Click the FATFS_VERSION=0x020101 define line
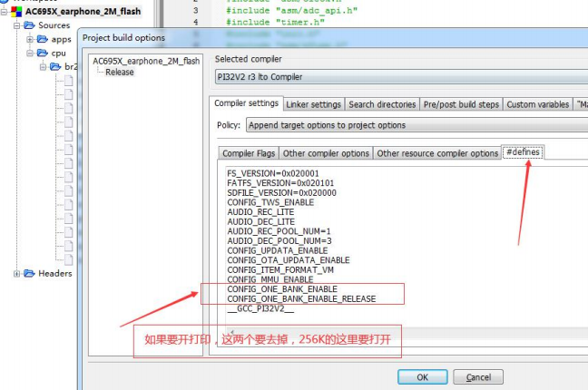 coord(280,183)
